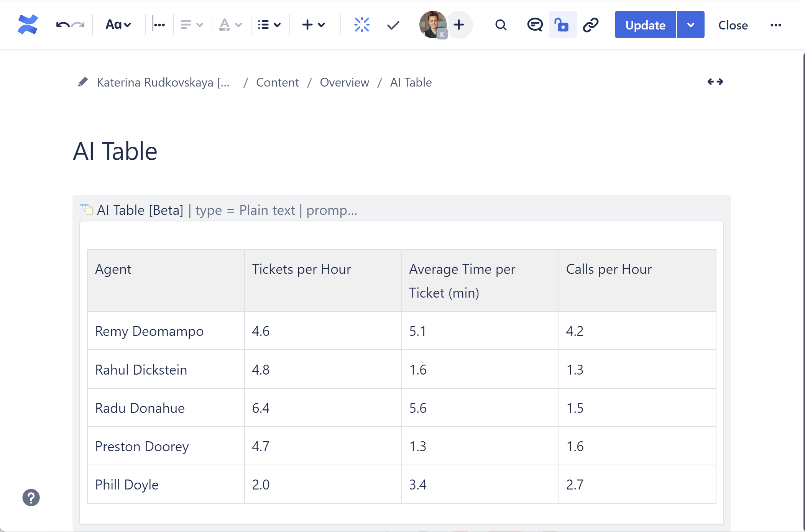
Task: Redo the last undone edit
Action: point(78,25)
